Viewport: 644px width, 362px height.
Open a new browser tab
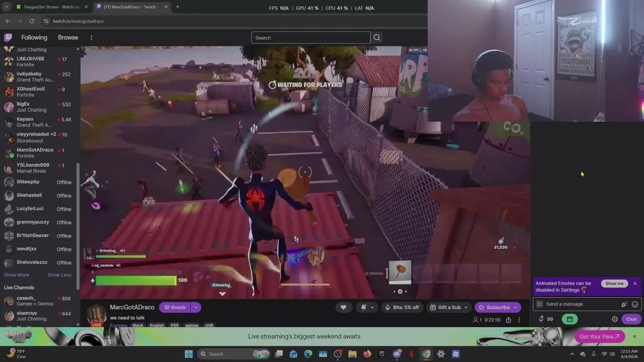[178, 7]
